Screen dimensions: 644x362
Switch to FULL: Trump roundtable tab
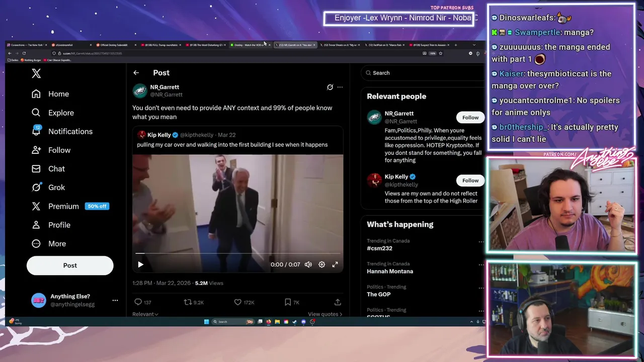(x=161, y=45)
